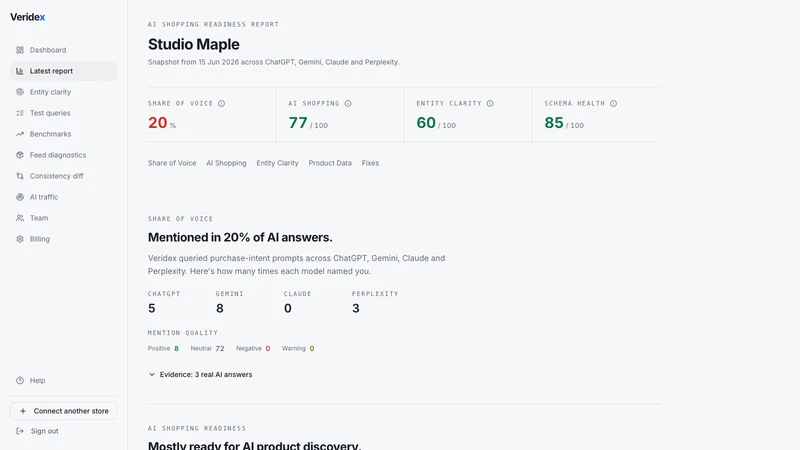The image size is (800, 450).
Task: Click the Entity Clarity info icon
Action: pyautogui.click(x=490, y=104)
